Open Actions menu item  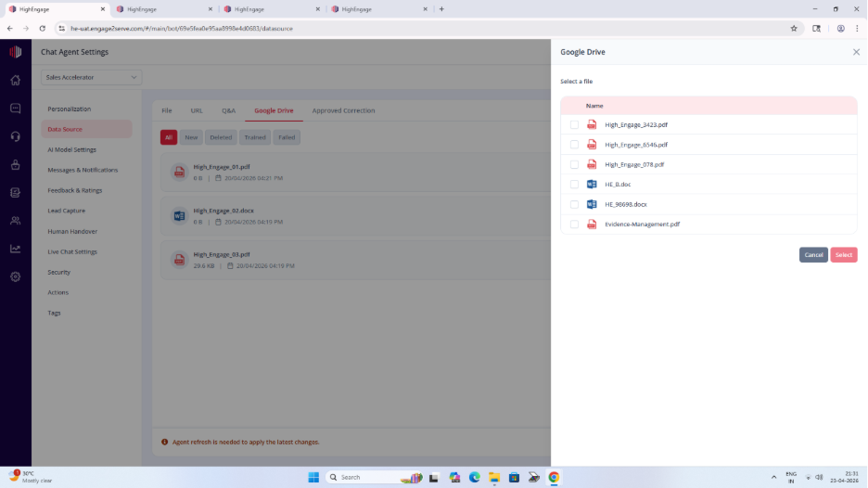coord(58,292)
